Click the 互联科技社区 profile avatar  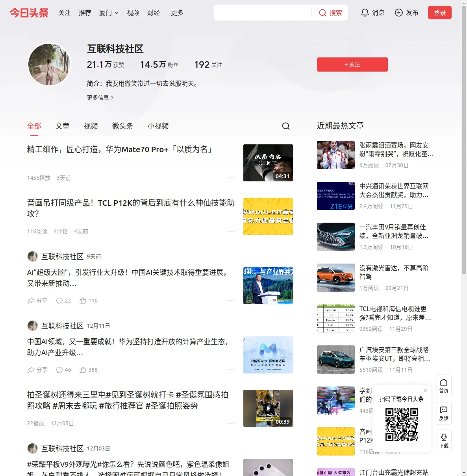pos(49,65)
